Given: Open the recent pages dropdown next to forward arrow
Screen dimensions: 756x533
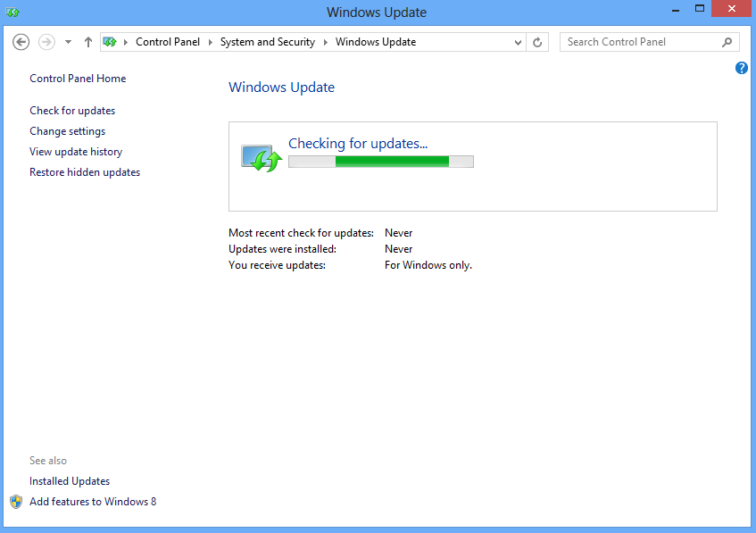Looking at the screenshot, I should coord(67,41).
